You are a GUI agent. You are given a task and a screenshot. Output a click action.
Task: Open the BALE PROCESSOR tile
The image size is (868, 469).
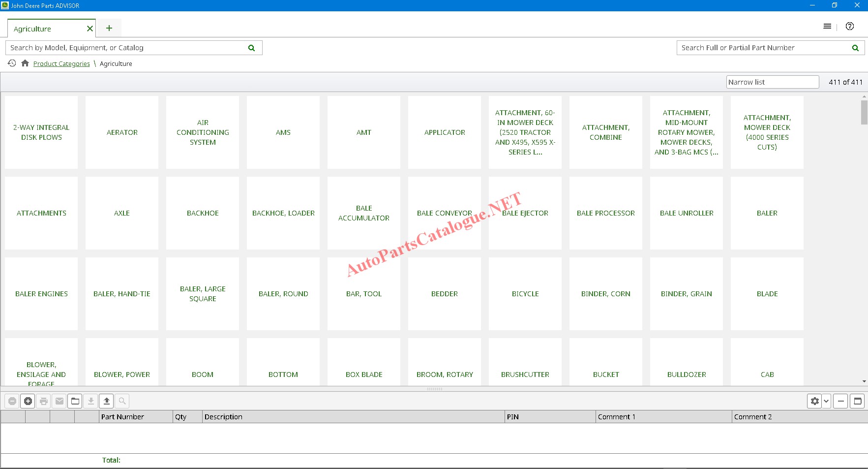coord(606,213)
